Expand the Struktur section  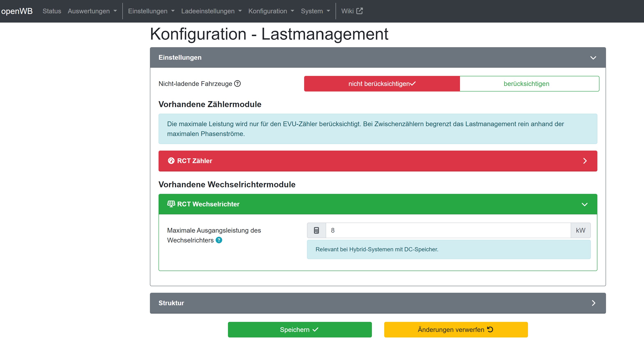click(x=593, y=303)
